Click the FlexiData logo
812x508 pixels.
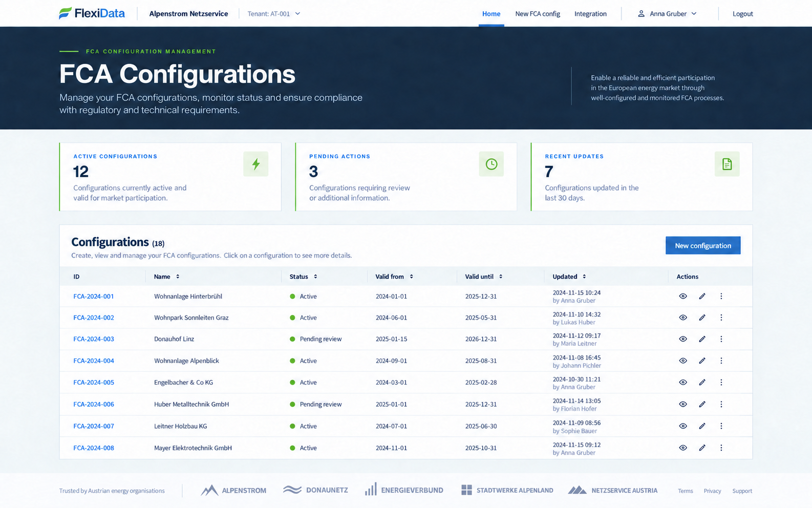click(x=92, y=13)
